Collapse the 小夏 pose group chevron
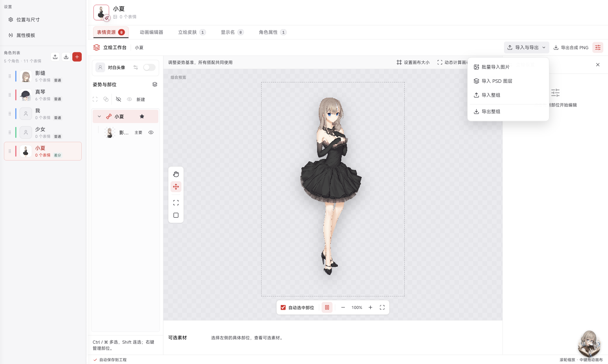Image resolution: width=608 pixels, height=364 pixels. click(x=99, y=116)
